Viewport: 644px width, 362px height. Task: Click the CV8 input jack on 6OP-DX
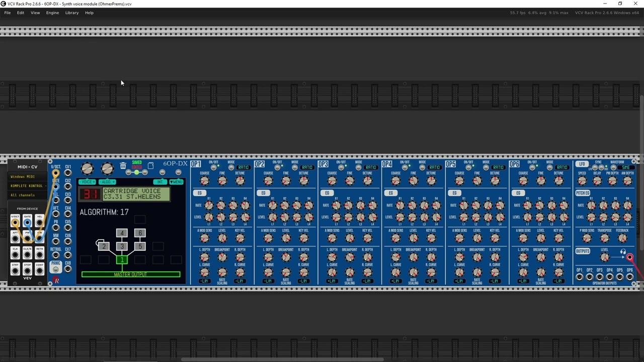[x=68, y=269]
